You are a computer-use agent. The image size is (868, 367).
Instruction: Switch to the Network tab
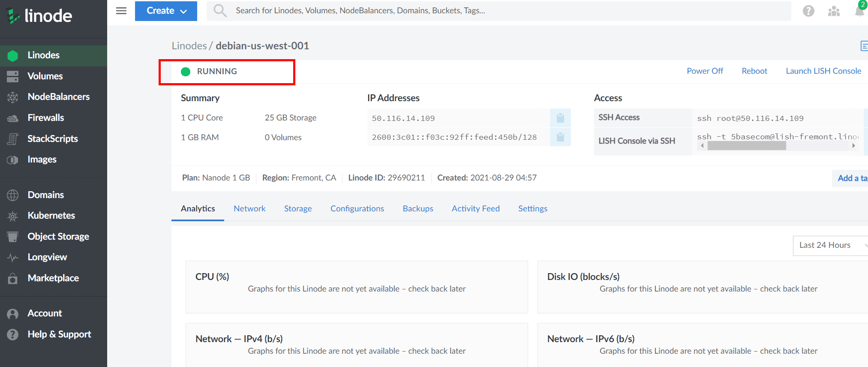pos(249,209)
